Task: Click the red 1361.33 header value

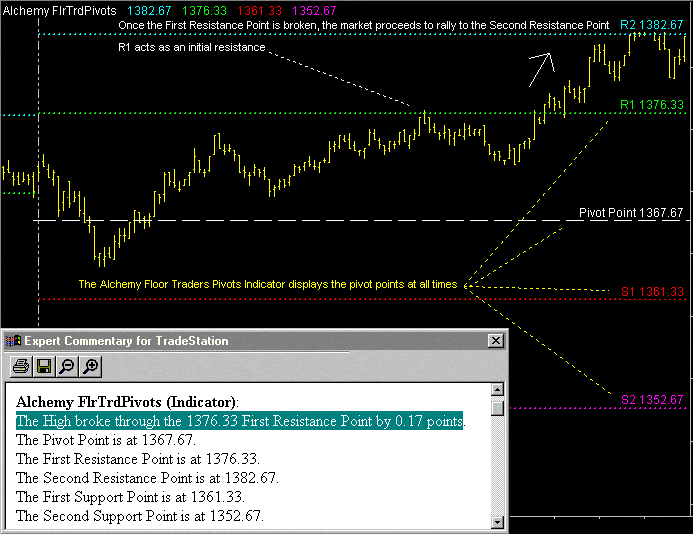Action: point(259,11)
